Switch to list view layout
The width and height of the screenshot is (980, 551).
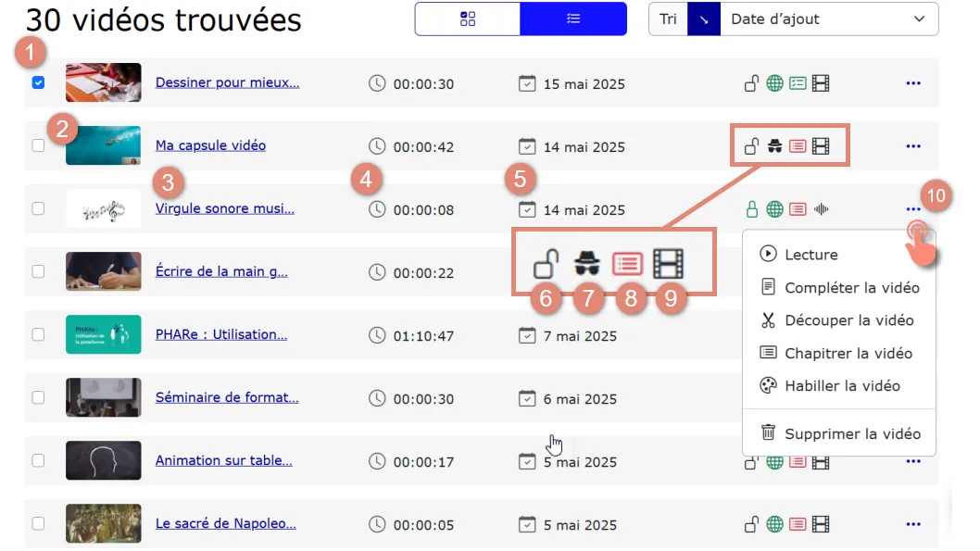pos(573,19)
